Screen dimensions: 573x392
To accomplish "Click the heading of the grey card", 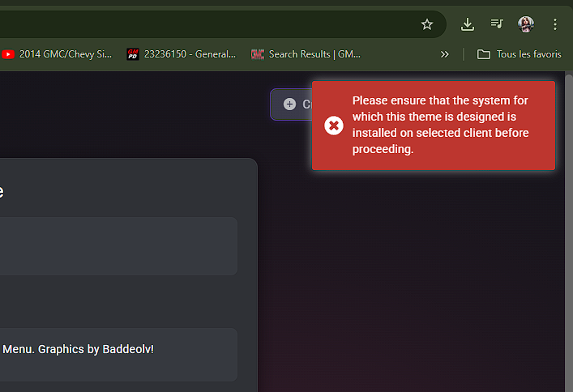I will tap(2, 191).
